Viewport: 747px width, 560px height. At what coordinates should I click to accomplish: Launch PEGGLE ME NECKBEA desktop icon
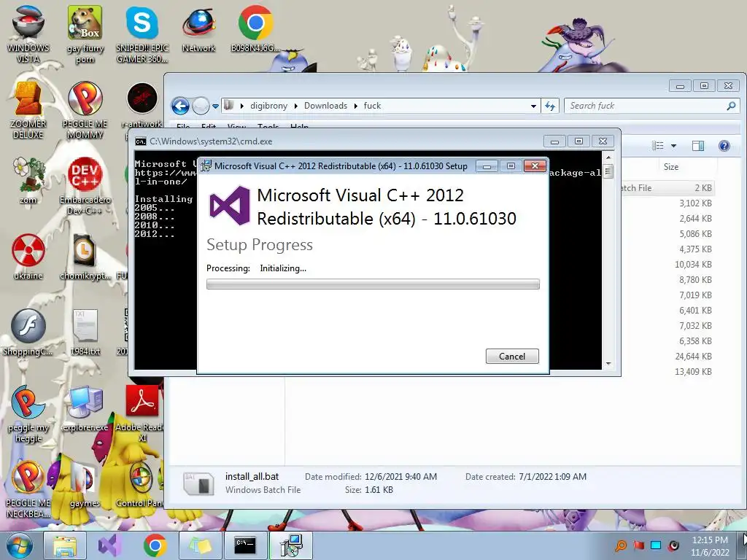point(28,489)
